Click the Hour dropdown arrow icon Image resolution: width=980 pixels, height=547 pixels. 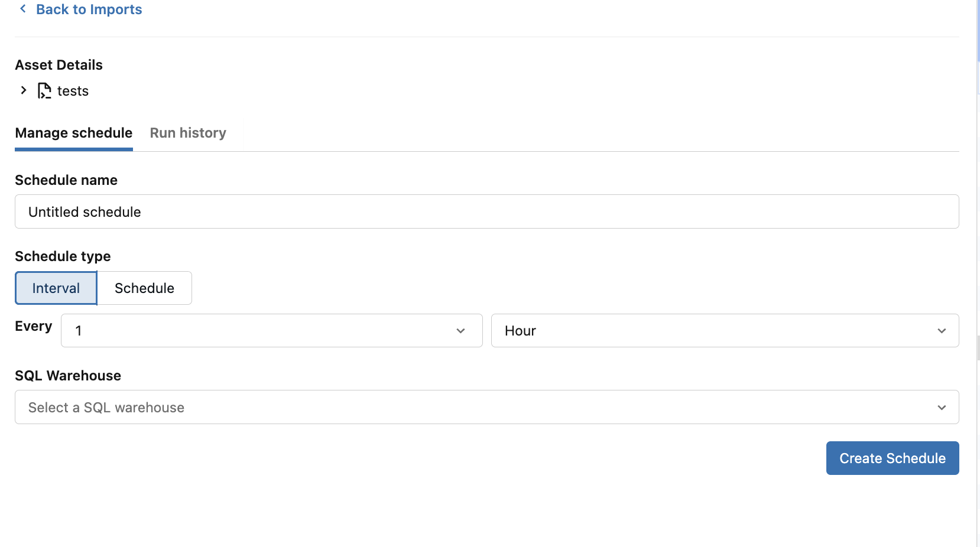(x=942, y=331)
